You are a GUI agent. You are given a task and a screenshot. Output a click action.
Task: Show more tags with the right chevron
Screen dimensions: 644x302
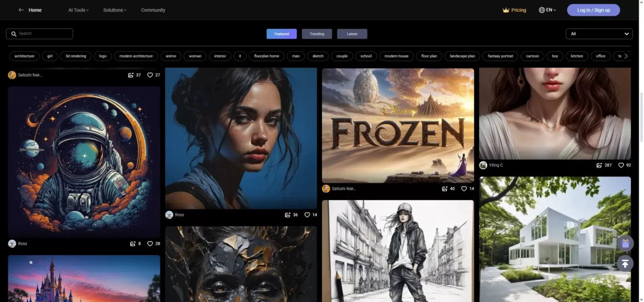626,56
